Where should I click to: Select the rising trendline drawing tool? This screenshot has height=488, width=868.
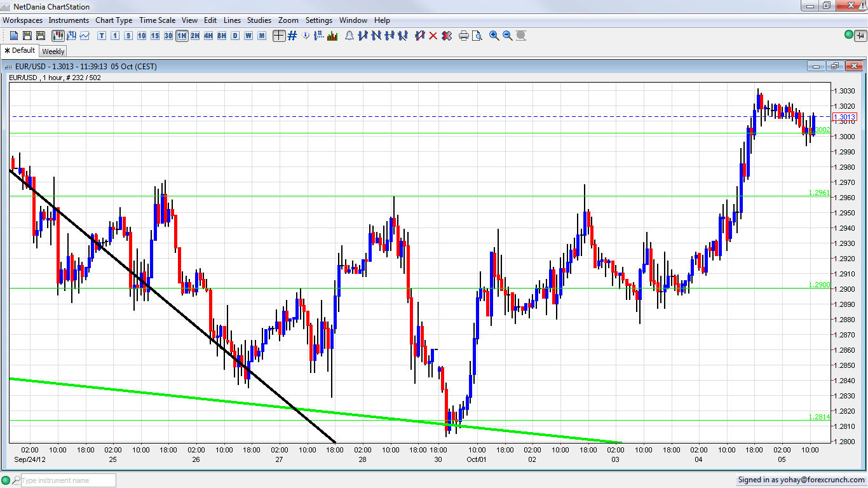[x=363, y=36]
